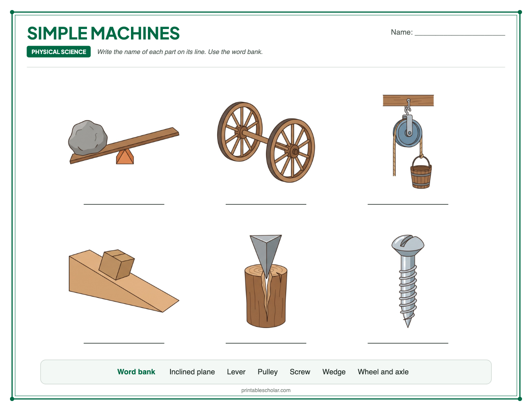Click the answer line under the ramp
Screen dimensions: 532x411
124,343
